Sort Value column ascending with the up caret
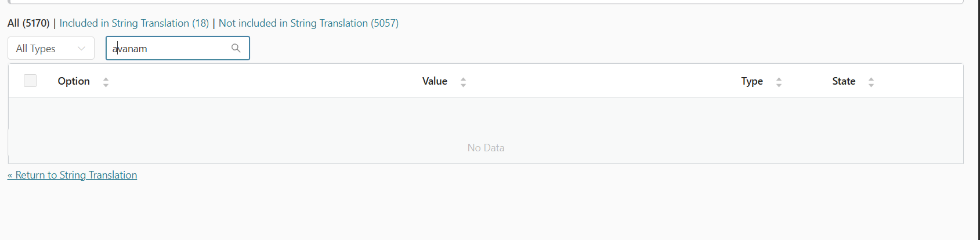 (463, 79)
